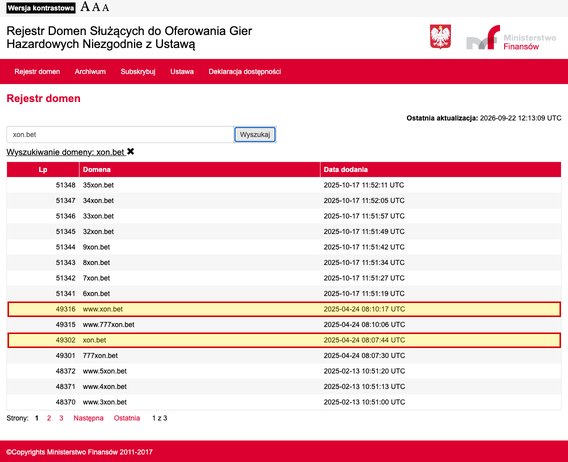
Task: Click date 2025-10-17 11:52:11 UTC
Action: [x=364, y=185]
